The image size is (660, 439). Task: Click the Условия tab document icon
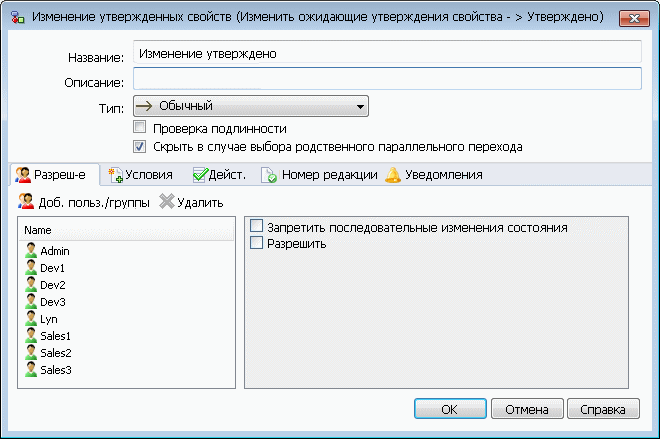point(115,175)
